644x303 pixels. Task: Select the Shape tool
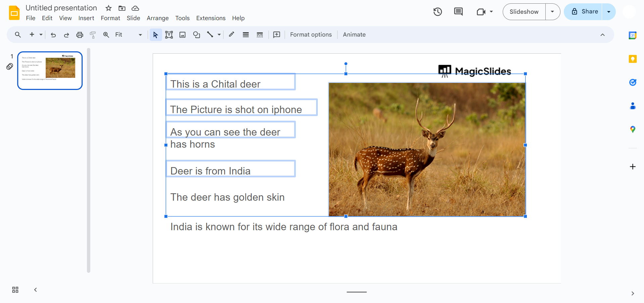pyautogui.click(x=197, y=35)
